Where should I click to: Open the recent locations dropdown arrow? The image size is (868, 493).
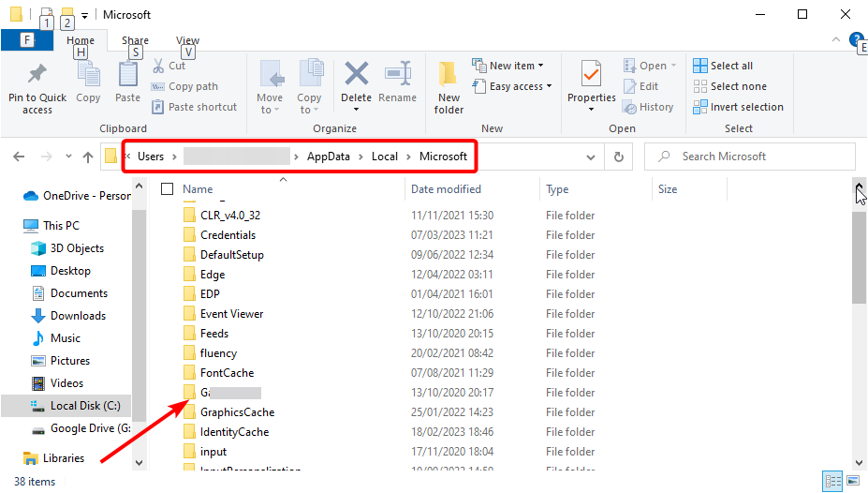(68, 157)
